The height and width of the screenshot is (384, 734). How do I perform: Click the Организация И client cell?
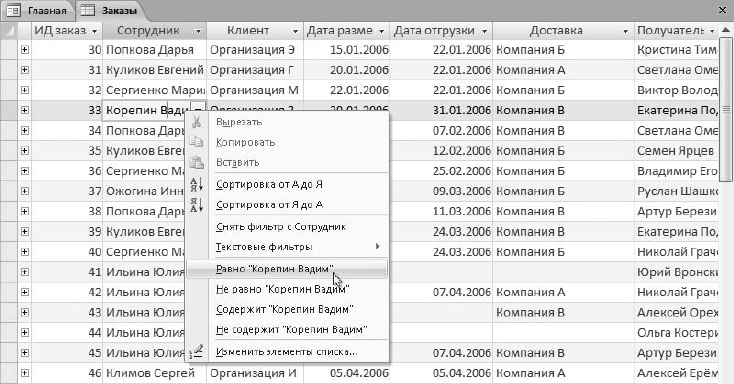255,373
